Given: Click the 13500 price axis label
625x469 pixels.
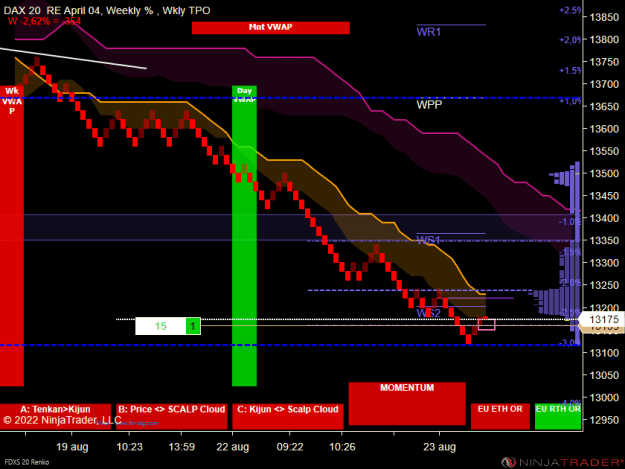Looking at the screenshot, I should 604,174.
